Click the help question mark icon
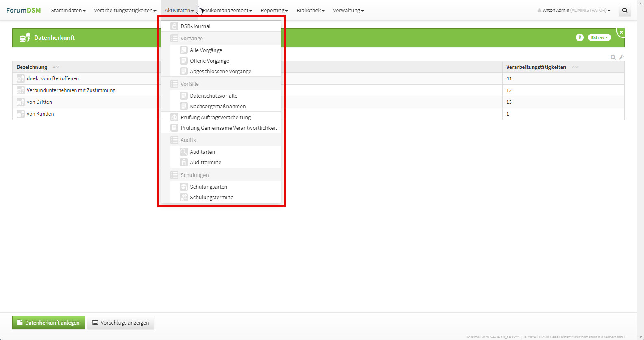The height and width of the screenshot is (340, 644). click(x=579, y=37)
